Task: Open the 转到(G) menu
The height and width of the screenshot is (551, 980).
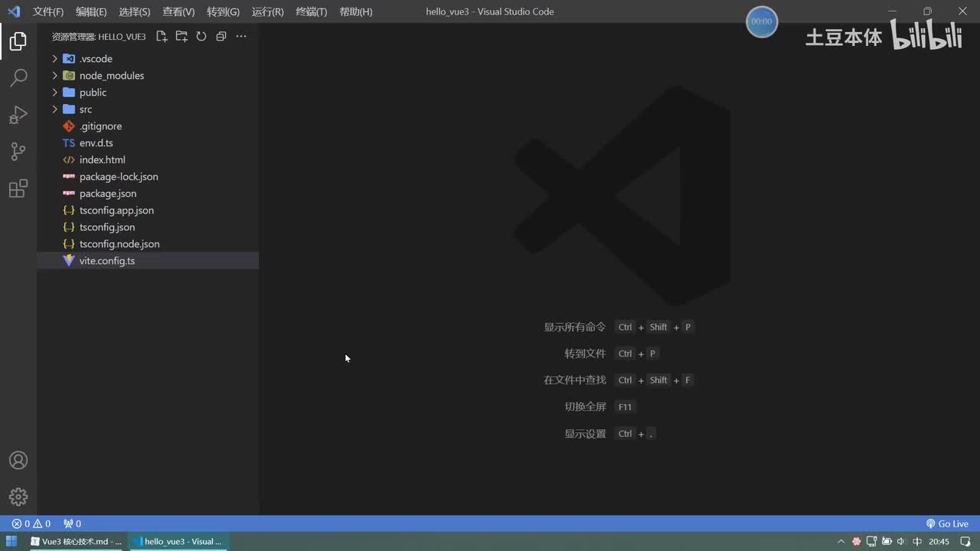Action: (x=223, y=12)
